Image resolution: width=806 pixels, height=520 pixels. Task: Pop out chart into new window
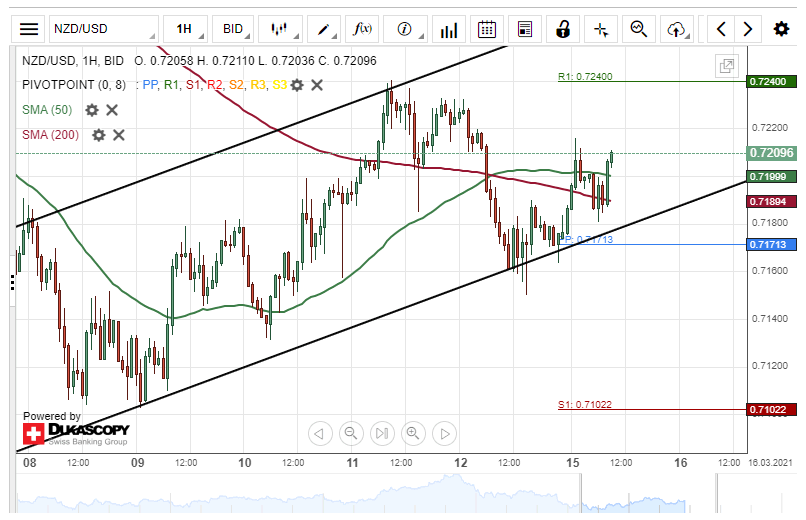(x=727, y=66)
